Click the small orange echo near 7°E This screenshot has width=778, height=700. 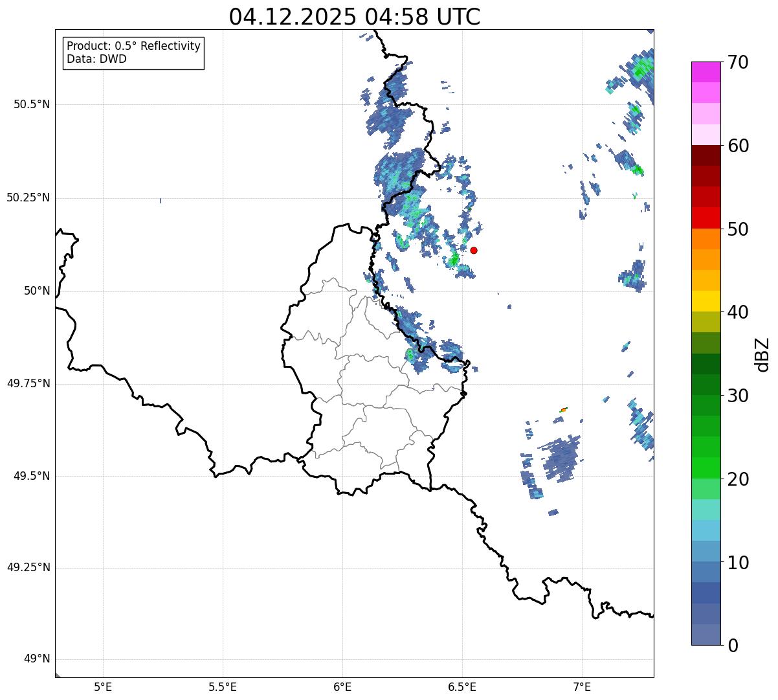[x=563, y=409]
